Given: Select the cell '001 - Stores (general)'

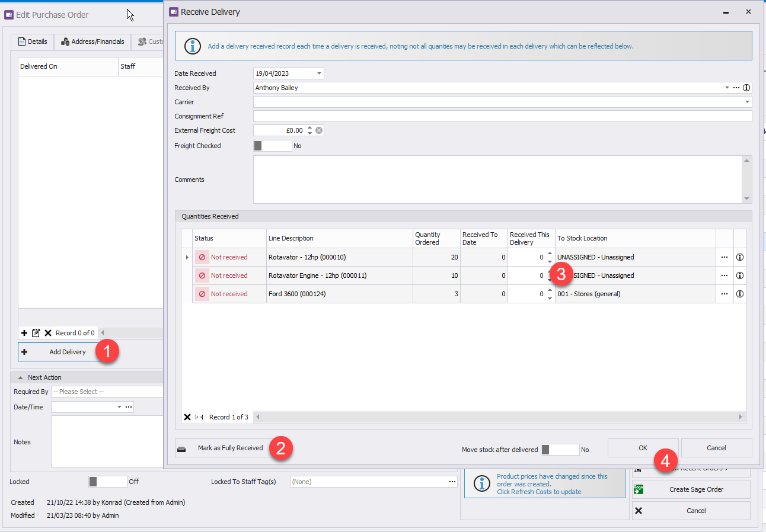Looking at the screenshot, I should [635, 294].
